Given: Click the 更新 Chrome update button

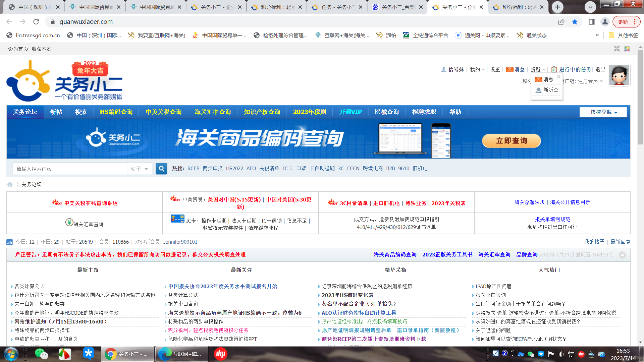Looking at the screenshot, I should [623, 22].
